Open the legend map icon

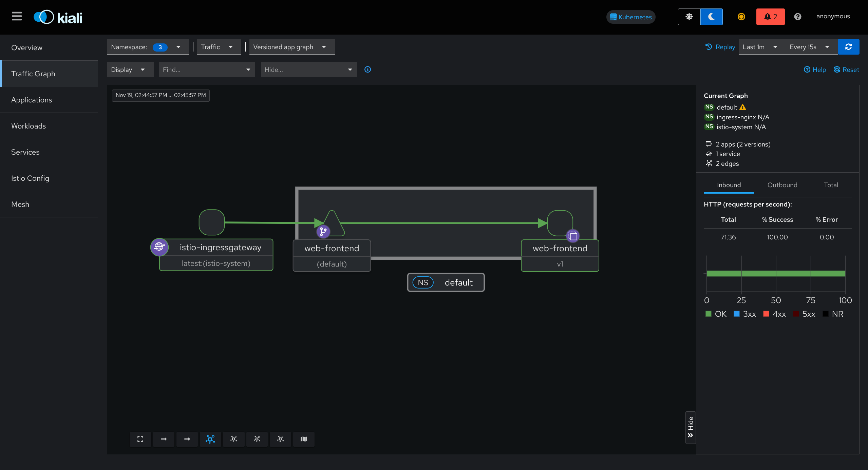304,439
